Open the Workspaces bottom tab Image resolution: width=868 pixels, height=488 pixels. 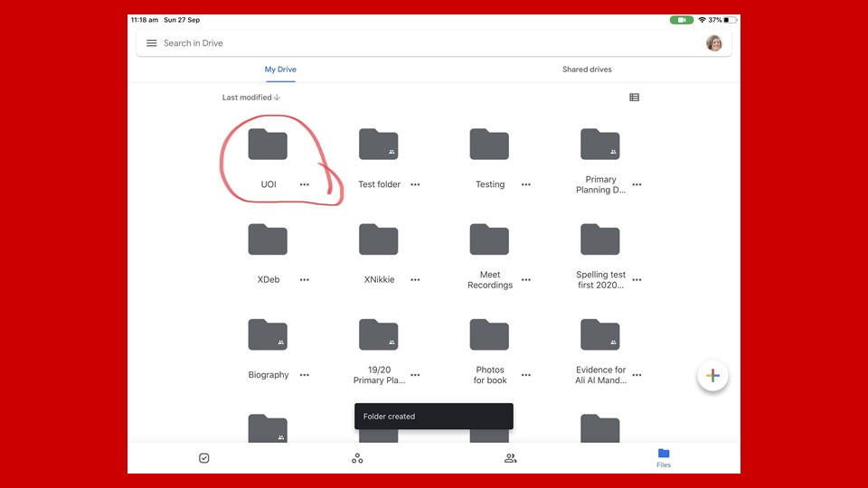click(x=357, y=458)
